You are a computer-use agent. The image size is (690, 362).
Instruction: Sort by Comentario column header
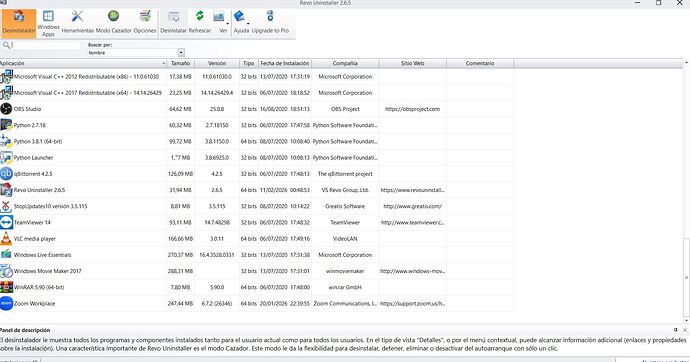click(x=480, y=63)
